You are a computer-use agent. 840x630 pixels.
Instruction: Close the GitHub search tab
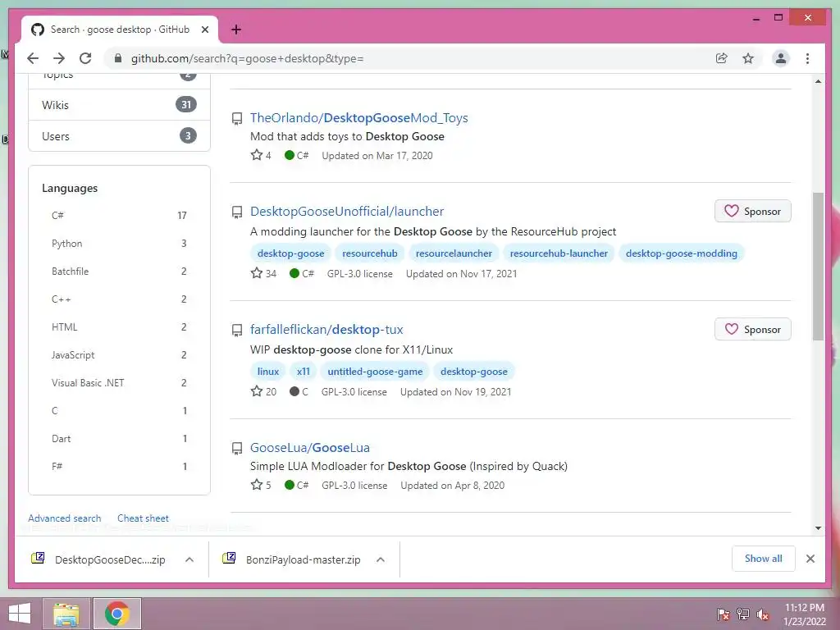tap(204, 30)
